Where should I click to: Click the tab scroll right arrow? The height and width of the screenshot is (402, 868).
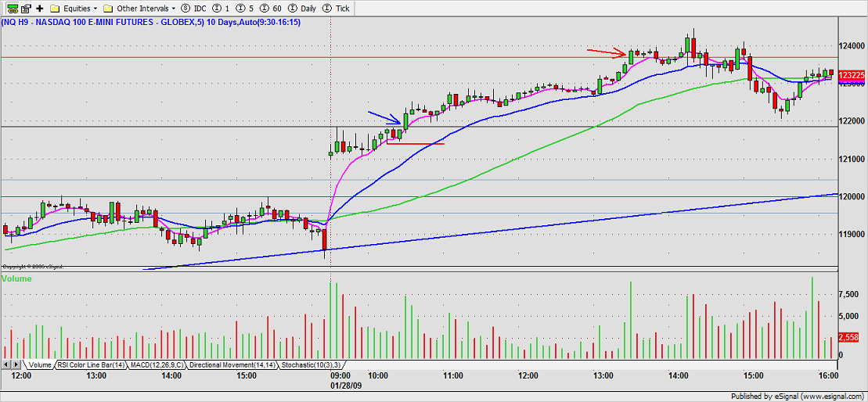pyautogui.click(x=16, y=365)
